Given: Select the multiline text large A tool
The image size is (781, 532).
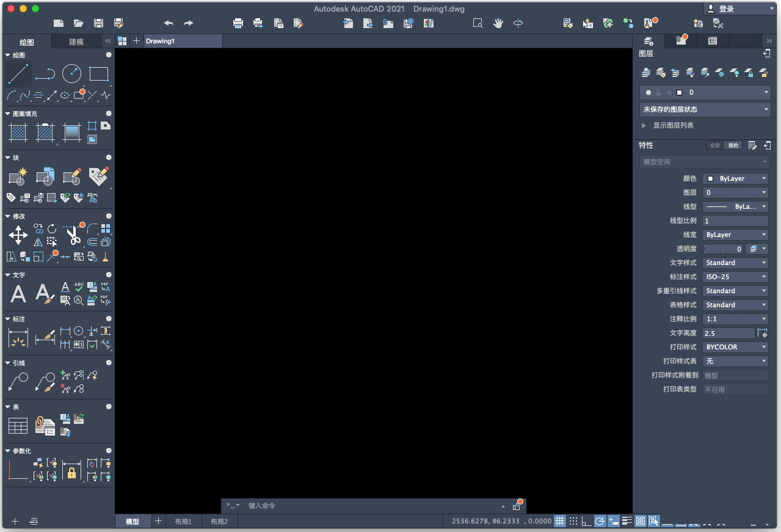Looking at the screenshot, I should (18, 294).
